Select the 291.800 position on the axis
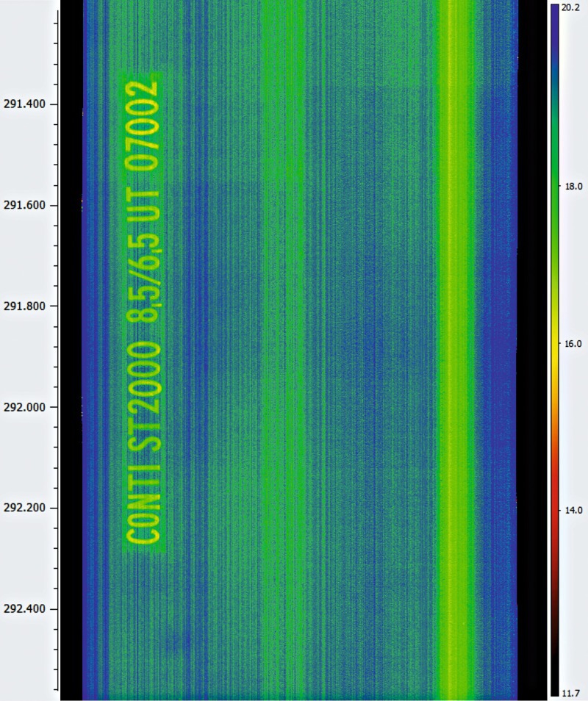The image size is (588, 701). pyautogui.click(x=25, y=306)
